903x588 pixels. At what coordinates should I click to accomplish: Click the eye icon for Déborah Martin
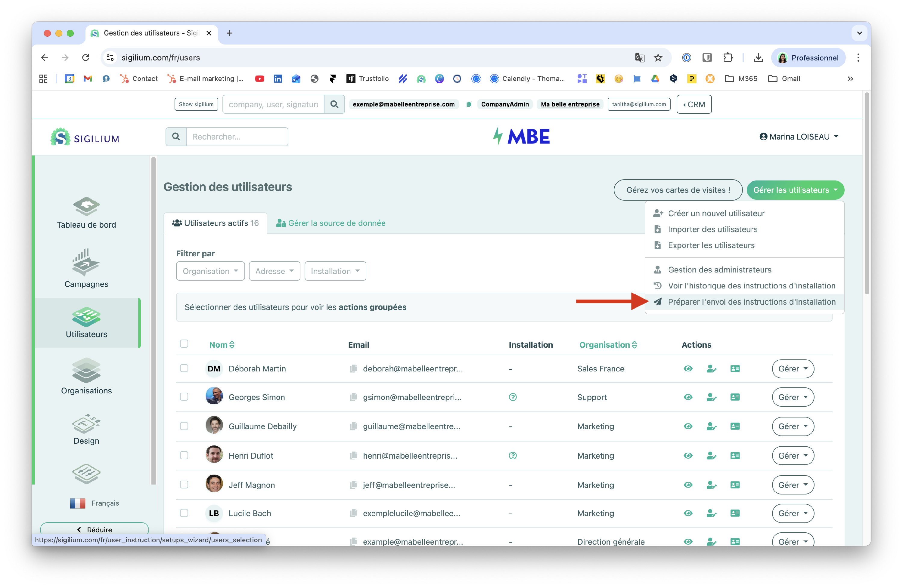688,369
